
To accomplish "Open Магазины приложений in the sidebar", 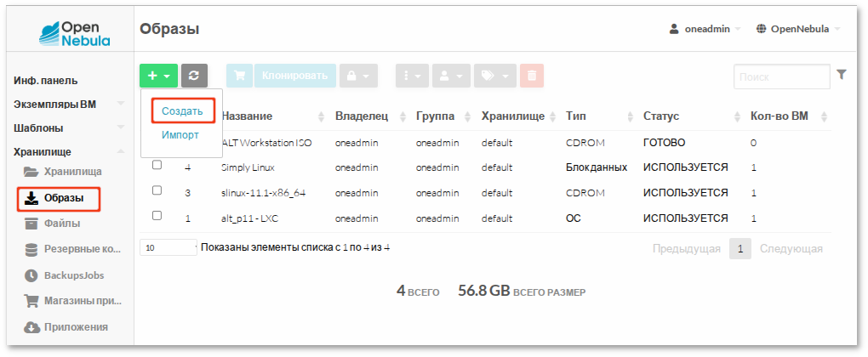I will 72,301.
